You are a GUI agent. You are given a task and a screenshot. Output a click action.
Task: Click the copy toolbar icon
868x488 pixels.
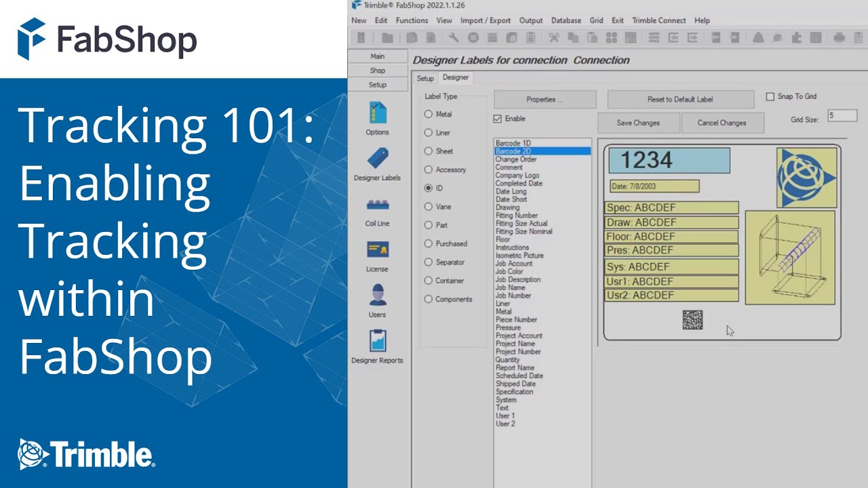point(572,38)
